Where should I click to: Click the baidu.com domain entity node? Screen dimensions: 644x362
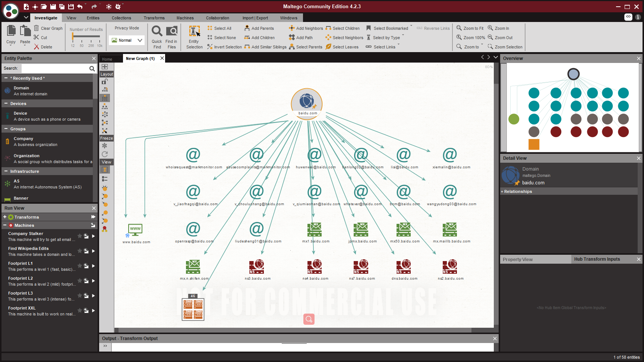click(x=307, y=102)
